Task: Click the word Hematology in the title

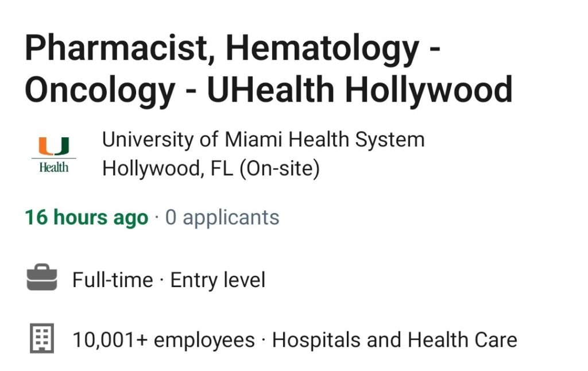Action: [x=322, y=49]
